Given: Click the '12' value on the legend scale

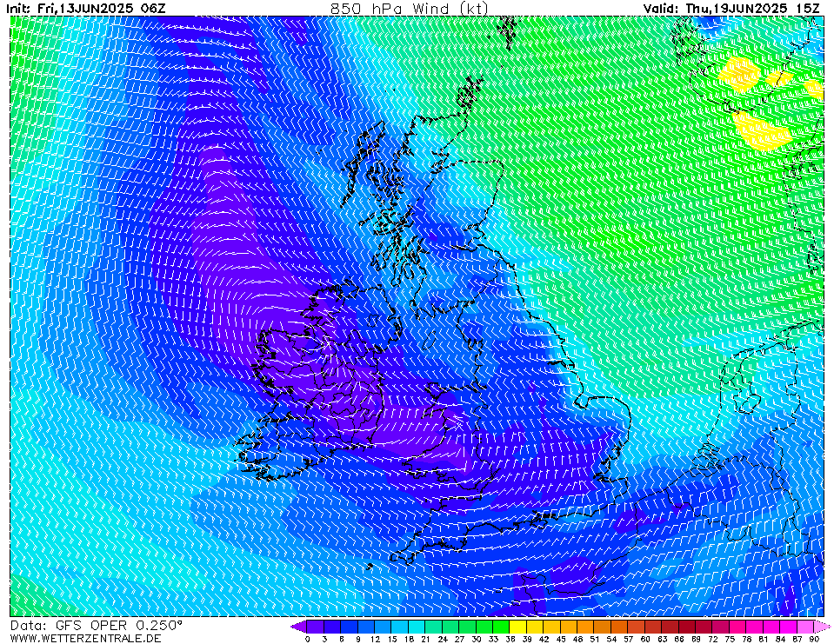Looking at the screenshot, I should click(375, 639).
